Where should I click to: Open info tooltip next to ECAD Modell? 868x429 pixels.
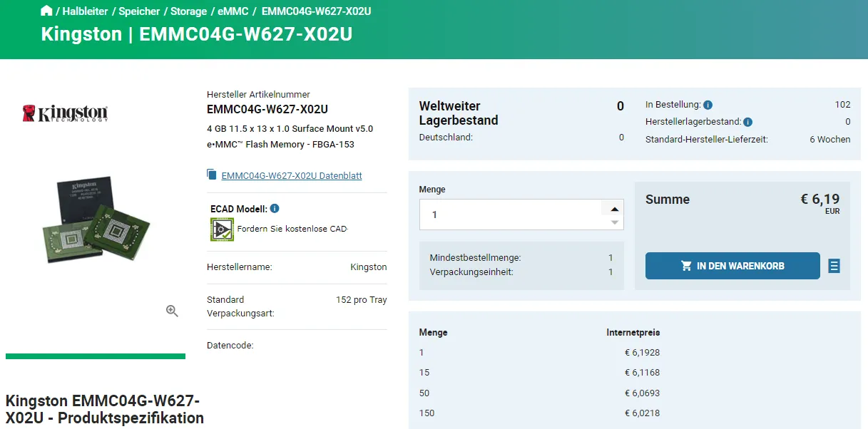[x=275, y=209]
